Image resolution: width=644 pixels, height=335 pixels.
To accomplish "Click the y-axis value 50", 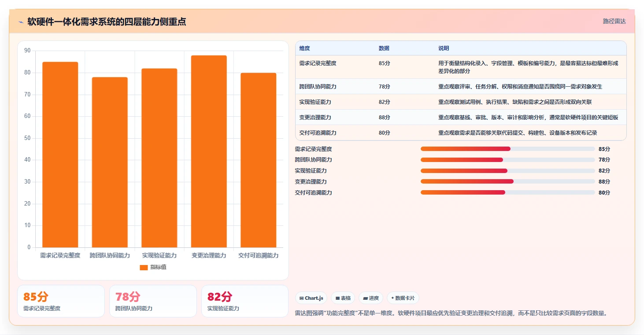I will tap(27, 138).
